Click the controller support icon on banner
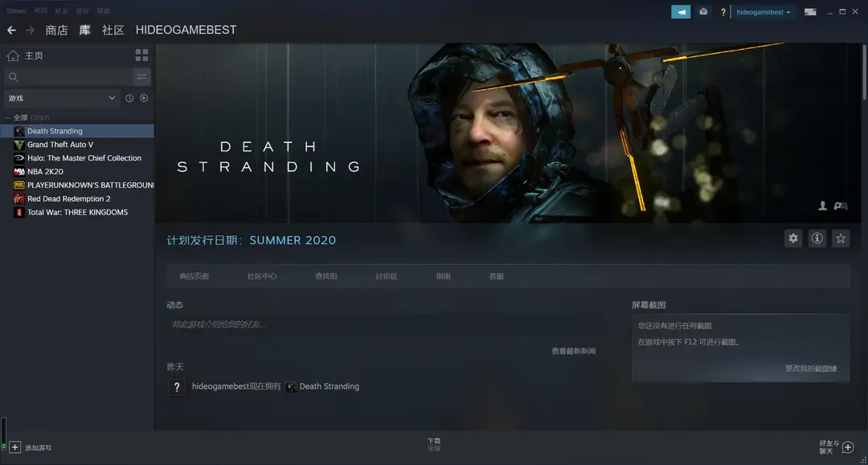This screenshot has width=868, height=465. tap(841, 206)
